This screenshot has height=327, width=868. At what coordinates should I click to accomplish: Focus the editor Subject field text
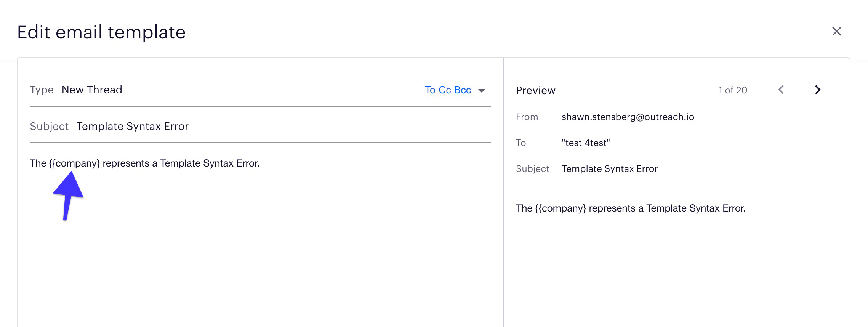pos(133,127)
